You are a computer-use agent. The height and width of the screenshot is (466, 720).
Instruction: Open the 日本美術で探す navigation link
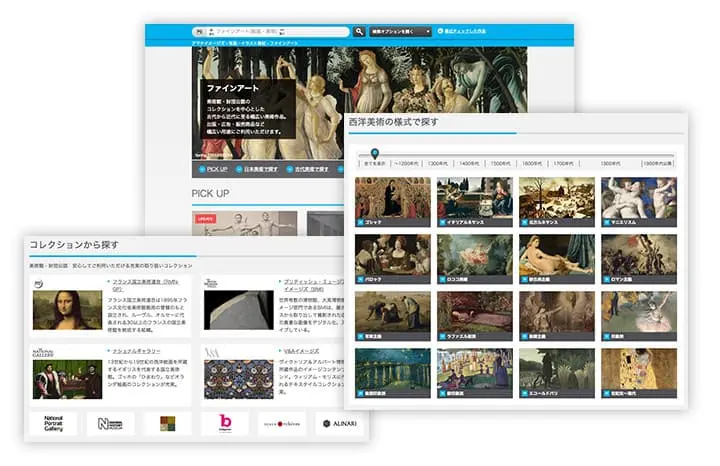pyautogui.click(x=257, y=169)
